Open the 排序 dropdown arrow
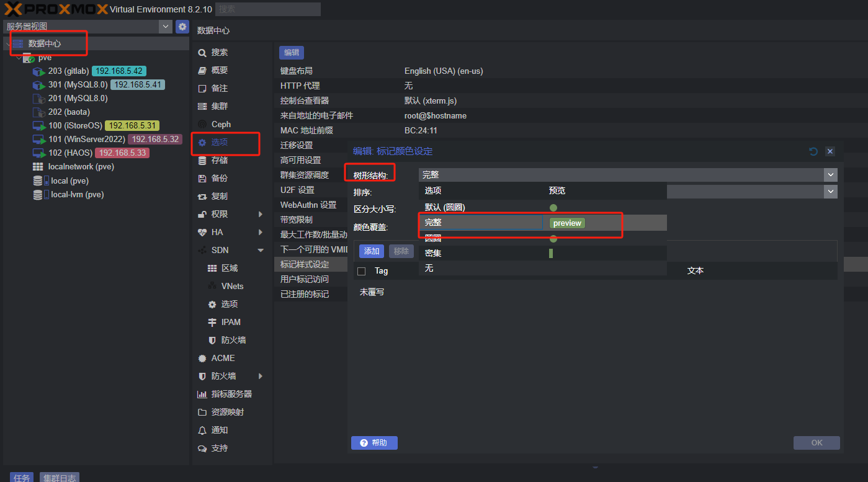This screenshot has height=482, width=868. (x=830, y=192)
